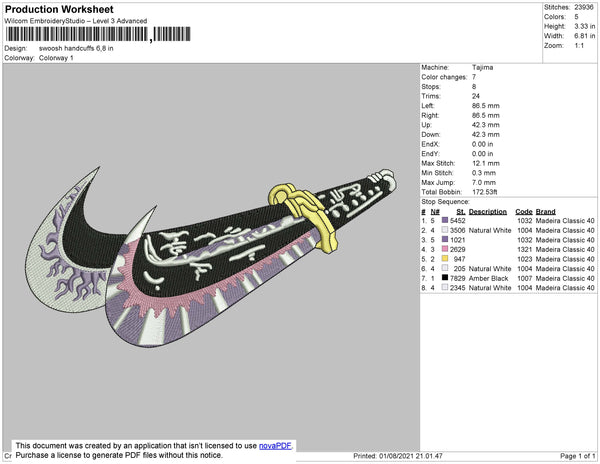Click the 'Colorway 1' value
Viewport: 600px width, 464px height.
click(x=56, y=58)
